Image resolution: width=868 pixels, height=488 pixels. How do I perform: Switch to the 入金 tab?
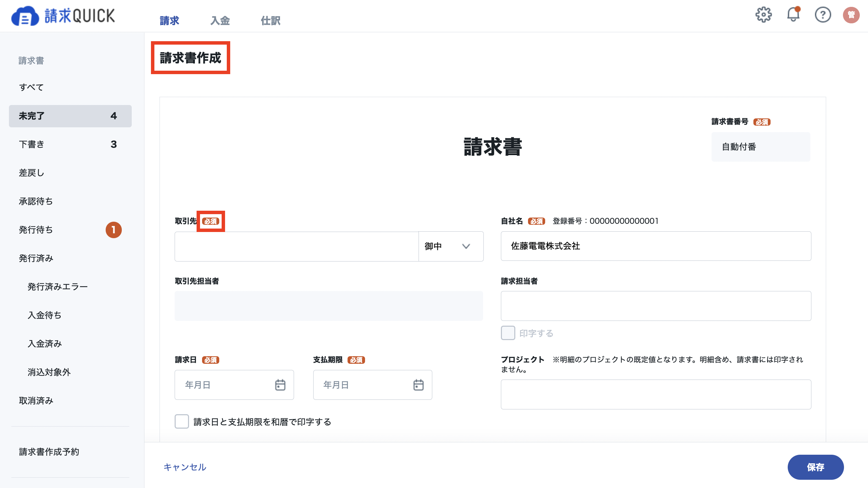[220, 21]
